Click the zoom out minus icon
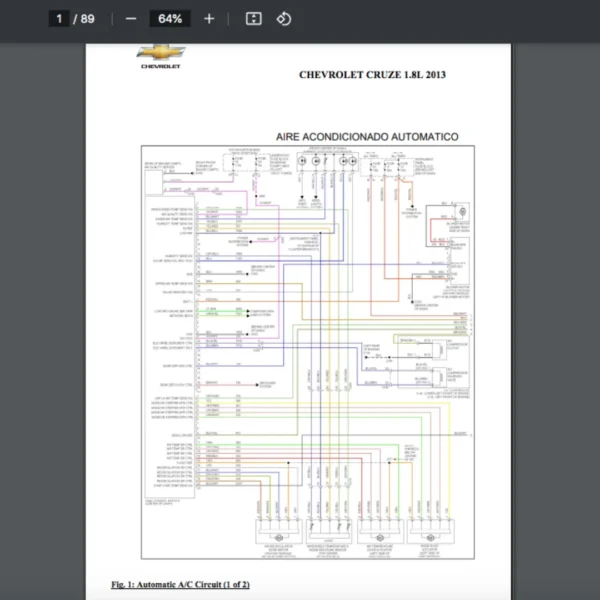The image size is (600, 600). point(131,19)
